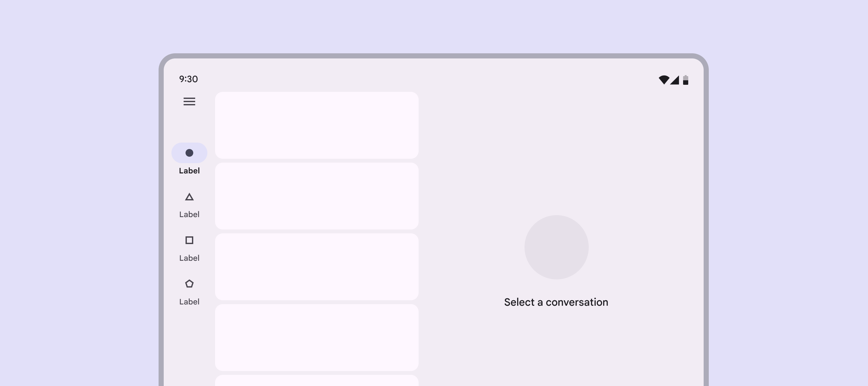Click the Wi-Fi status icon

(x=664, y=80)
